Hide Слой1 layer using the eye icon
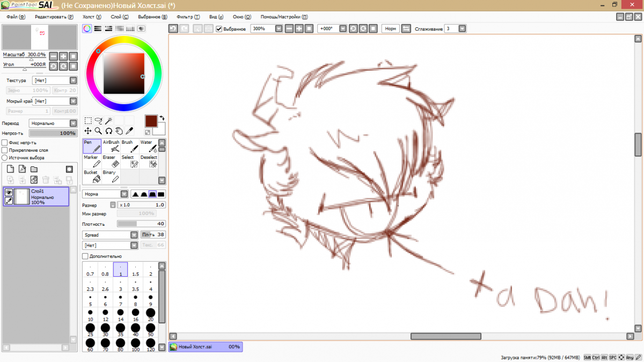 [9, 192]
